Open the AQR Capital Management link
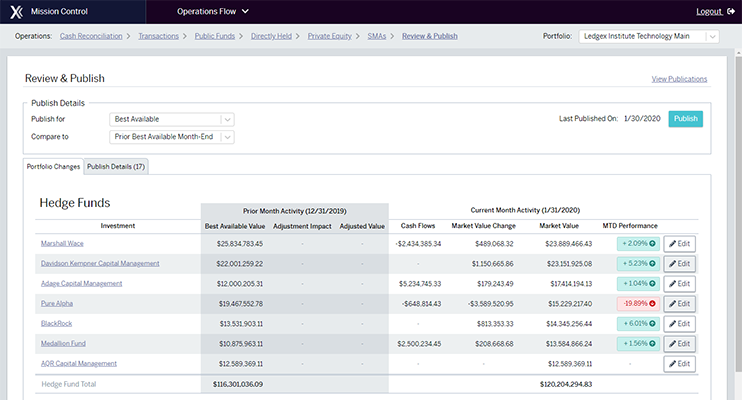 [79, 364]
